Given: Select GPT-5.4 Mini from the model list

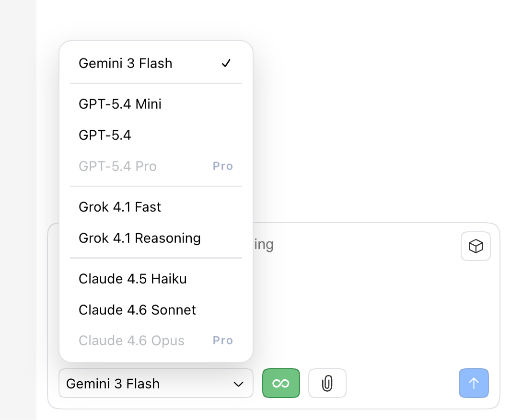Looking at the screenshot, I should click(x=120, y=104).
